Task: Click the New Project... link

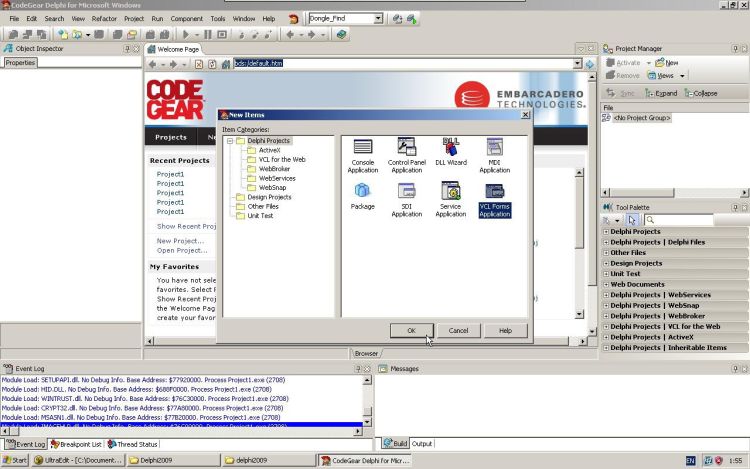Action: [x=180, y=241]
